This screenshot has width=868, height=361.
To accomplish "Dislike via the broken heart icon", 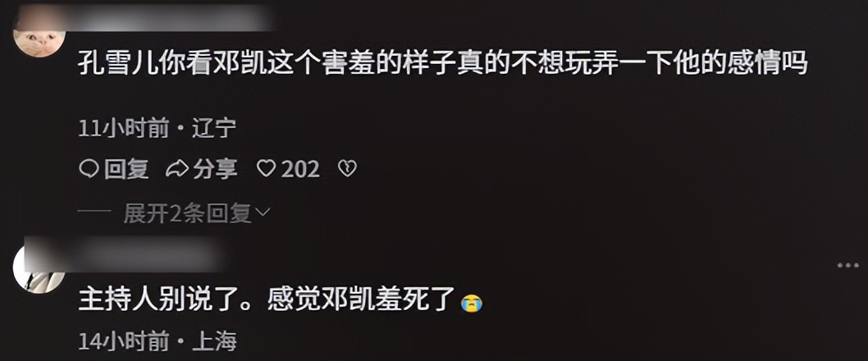I will point(347,168).
